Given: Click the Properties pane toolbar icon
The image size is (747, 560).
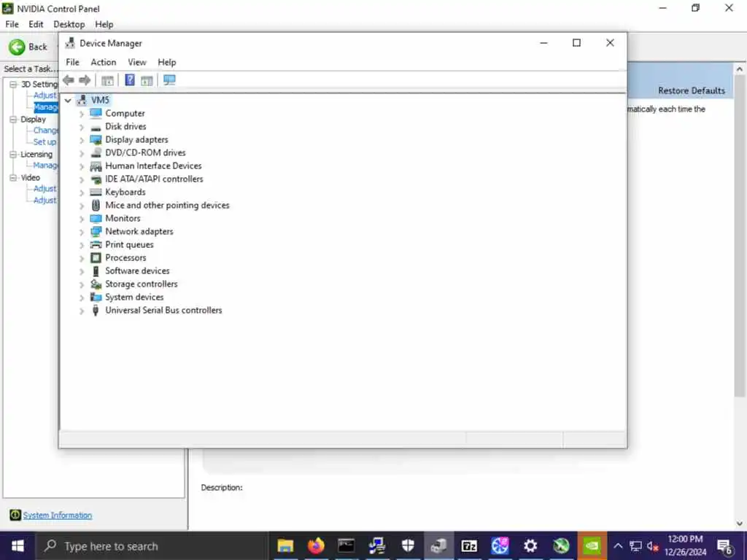Looking at the screenshot, I should pyautogui.click(x=147, y=80).
